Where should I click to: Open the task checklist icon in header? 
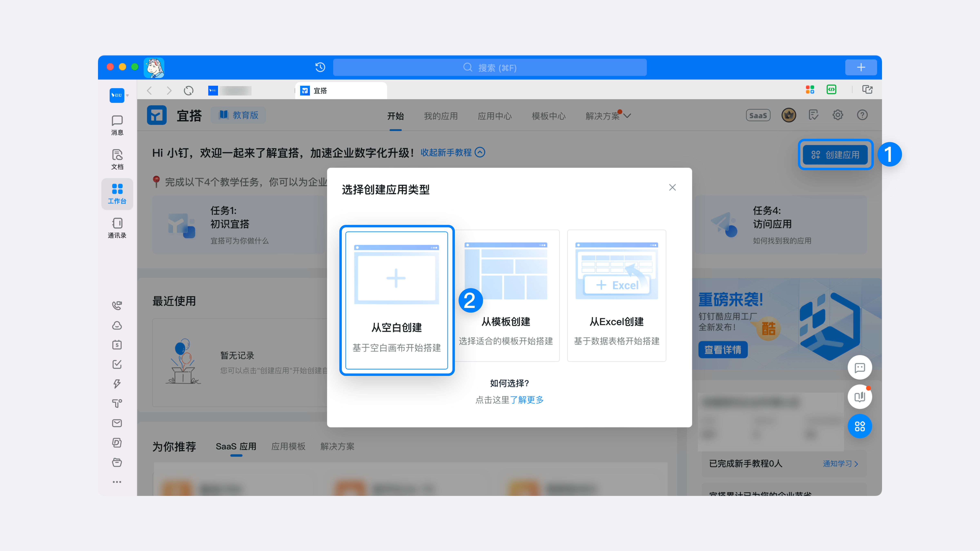(813, 115)
